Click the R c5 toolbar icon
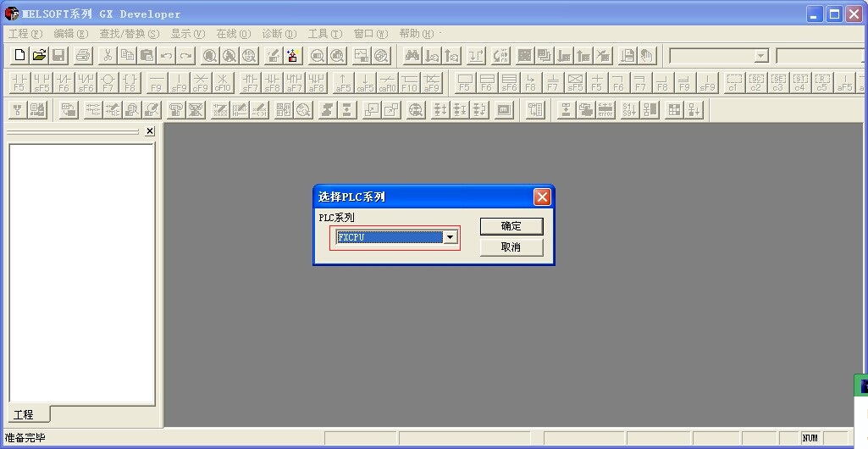Viewport: 868px width, 449px height. (822, 82)
